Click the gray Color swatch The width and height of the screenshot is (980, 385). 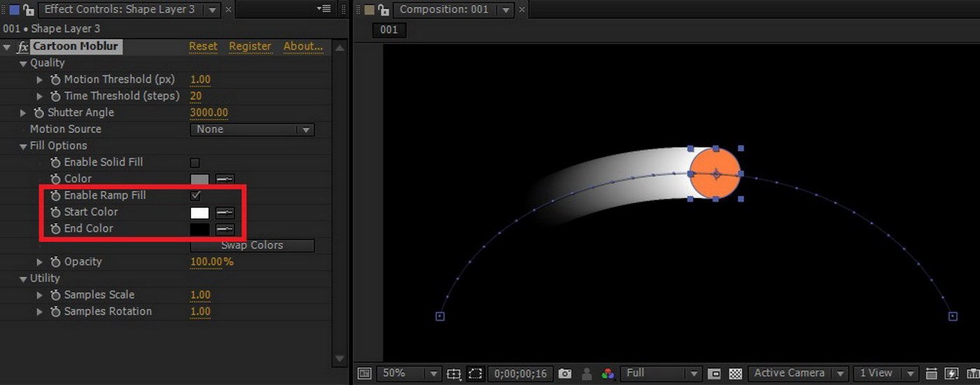click(199, 179)
